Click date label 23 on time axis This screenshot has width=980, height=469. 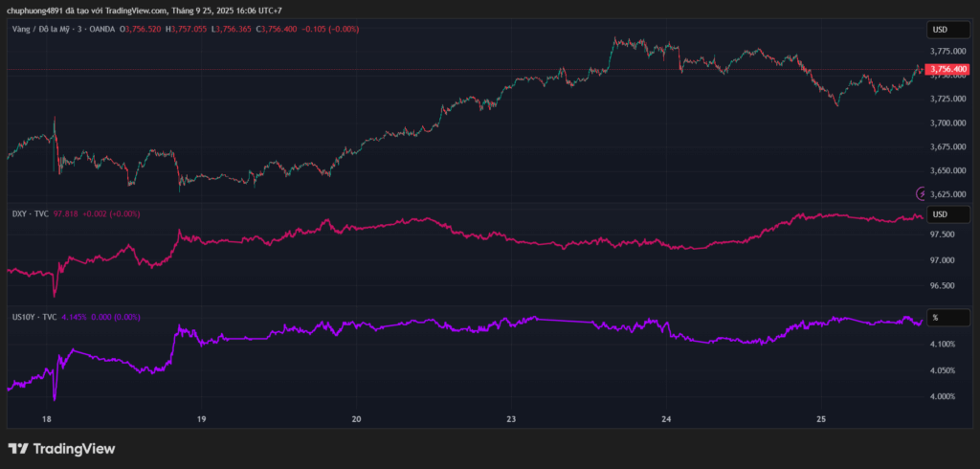[511, 419]
